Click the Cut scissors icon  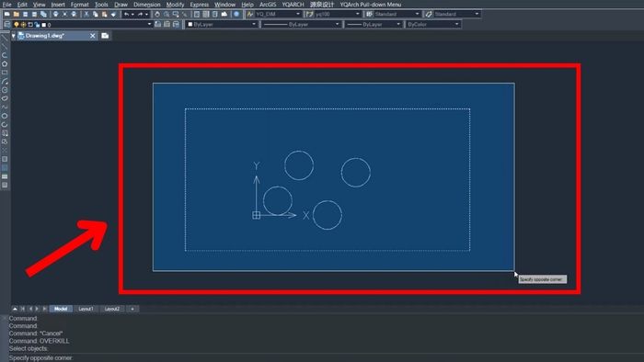pos(86,14)
